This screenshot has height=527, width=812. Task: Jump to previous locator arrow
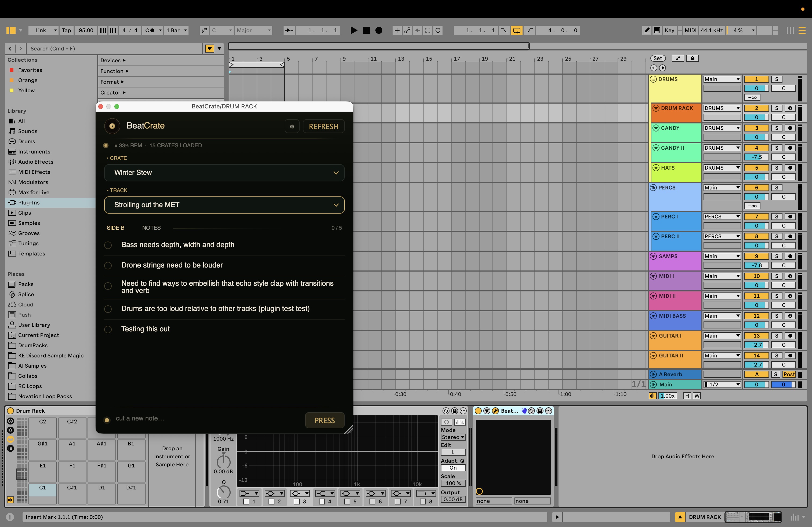point(654,68)
